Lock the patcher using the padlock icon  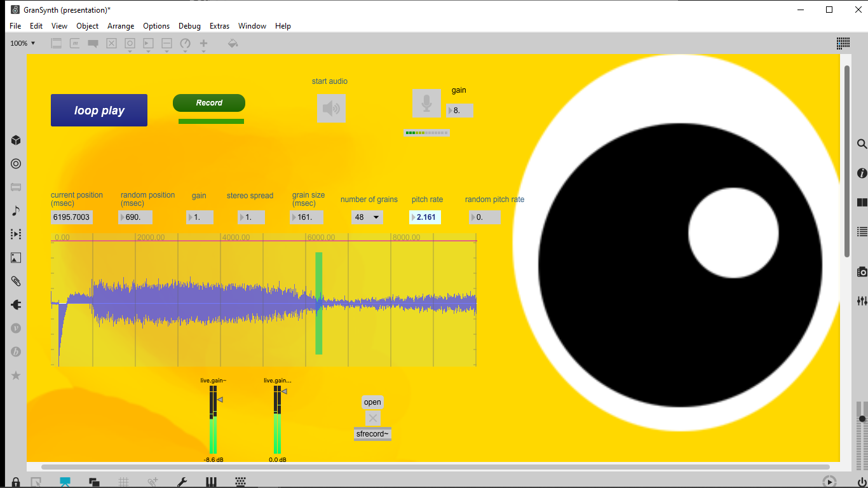point(15,481)
